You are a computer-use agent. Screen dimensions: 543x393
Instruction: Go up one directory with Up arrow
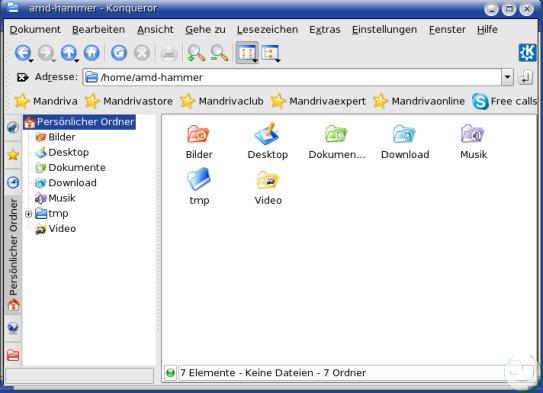[x=69, y=53]
